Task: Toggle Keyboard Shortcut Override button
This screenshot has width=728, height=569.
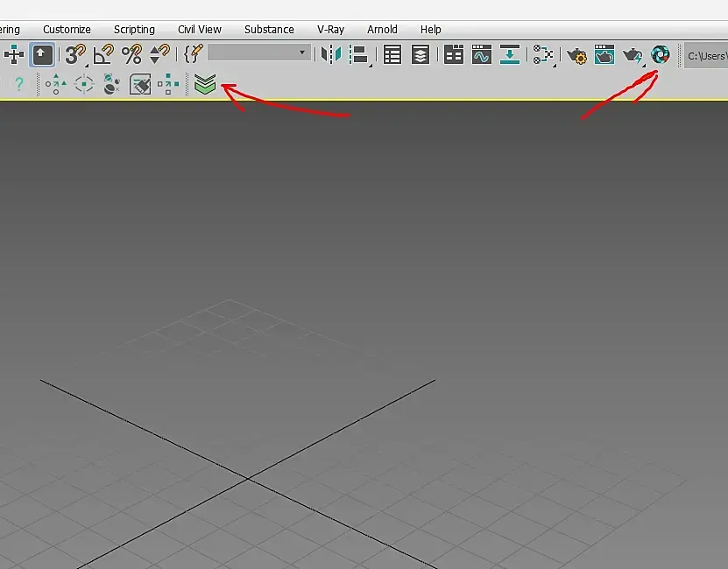Action: [x=42, y=55]
